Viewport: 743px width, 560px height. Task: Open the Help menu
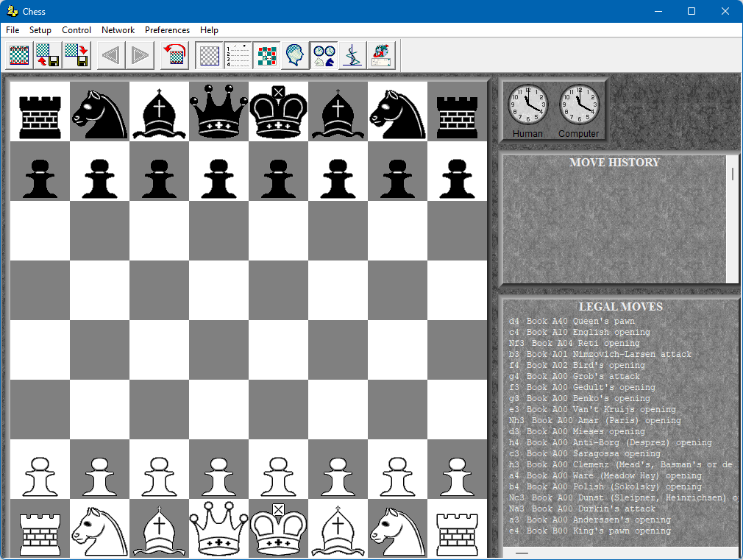coord(209,30)
